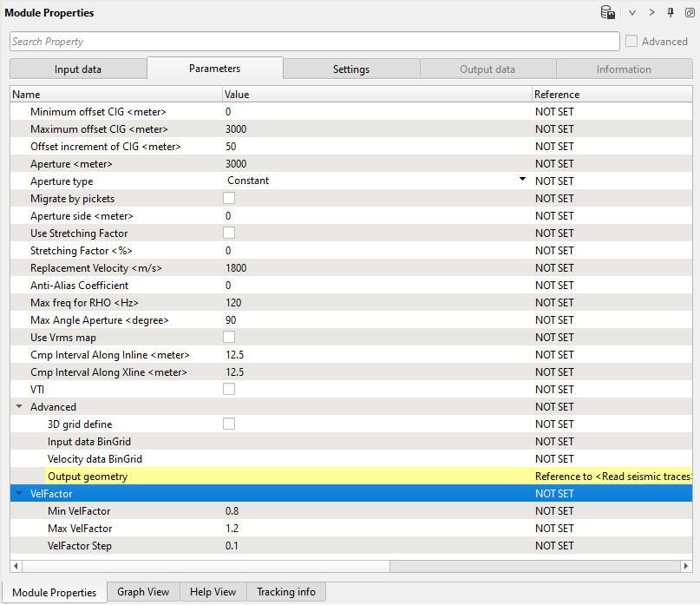Screen dimensions: 700x605
Task: Switch to Graph View bottom tab
Action: [x=143, y=592]
